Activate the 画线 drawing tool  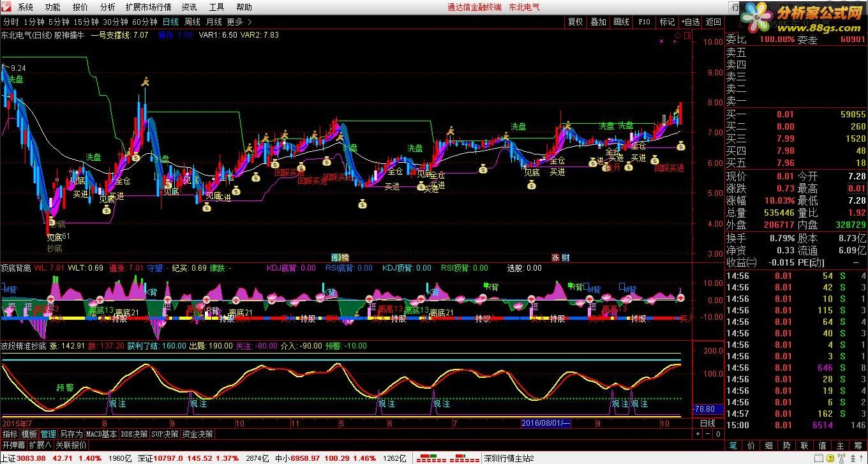click(621, 22)
